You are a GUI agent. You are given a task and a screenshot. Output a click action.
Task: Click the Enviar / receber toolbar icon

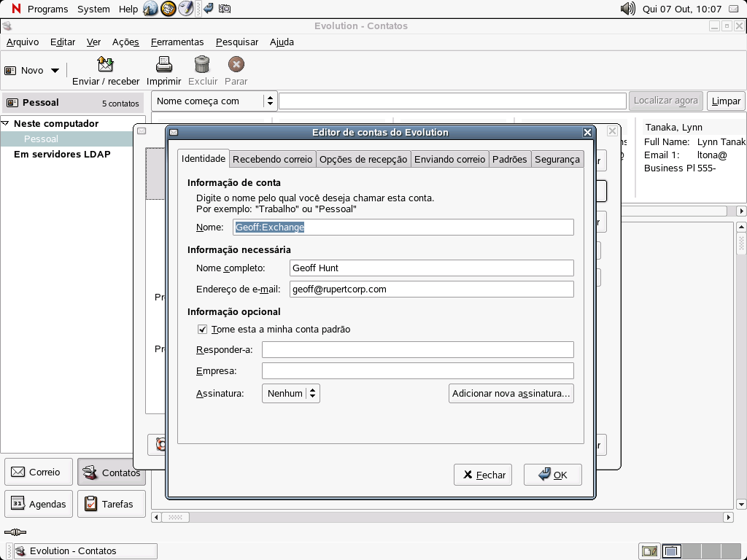coord(106,66)
